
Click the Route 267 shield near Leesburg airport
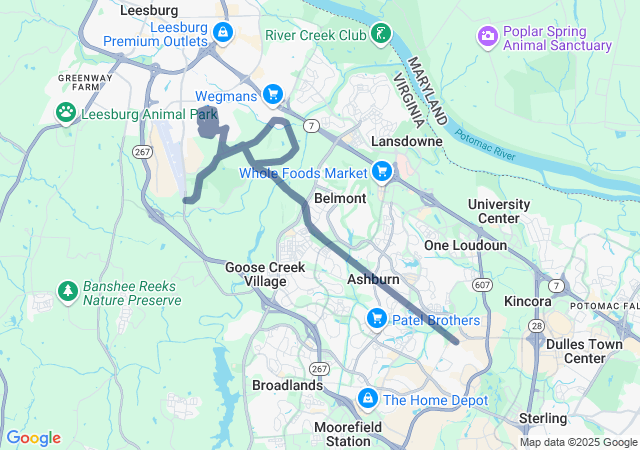pyautogui.click(x=142, y=152)
